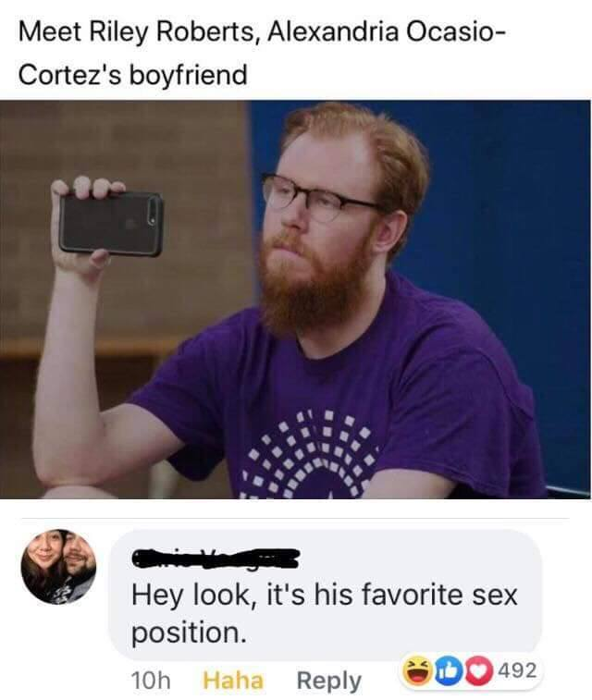This screenshot has width=592, height=700.
Task: Click the word position in the comment
Action: click(x=189, y=634)
